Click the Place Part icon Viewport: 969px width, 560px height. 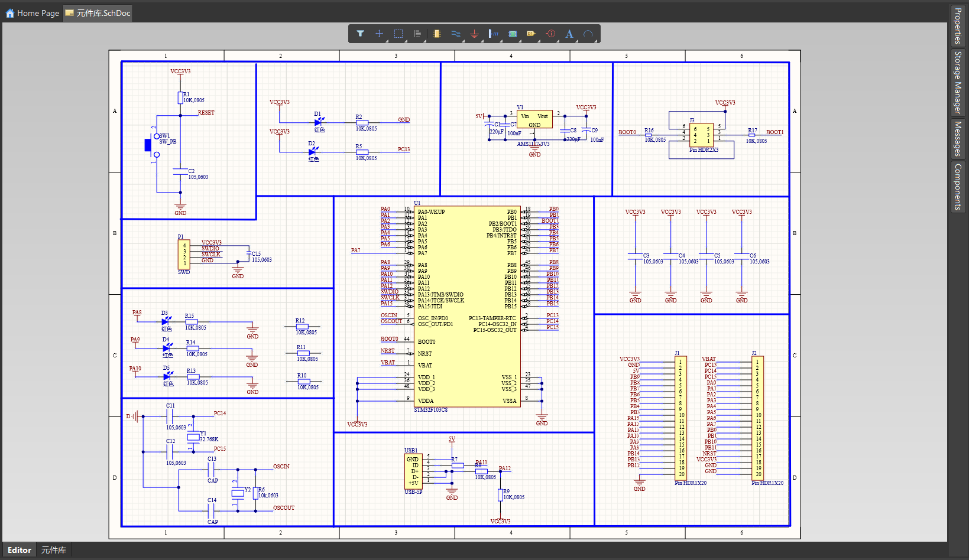[436, 34]
